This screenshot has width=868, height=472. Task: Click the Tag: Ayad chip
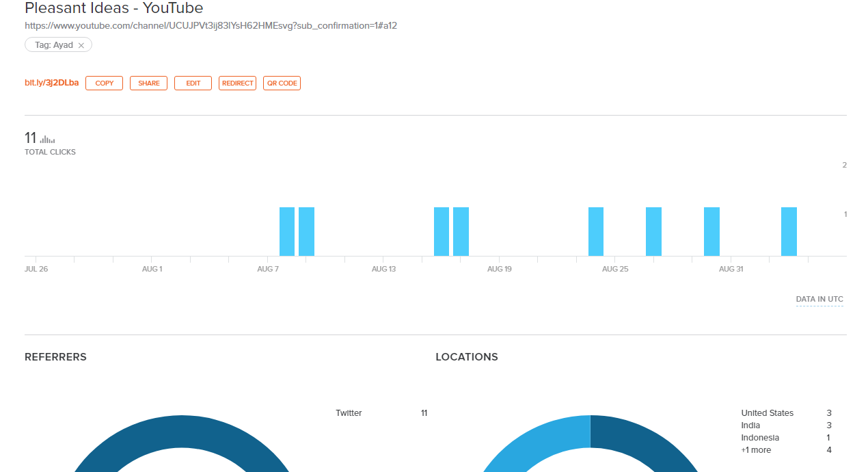(x=58, y=45)
